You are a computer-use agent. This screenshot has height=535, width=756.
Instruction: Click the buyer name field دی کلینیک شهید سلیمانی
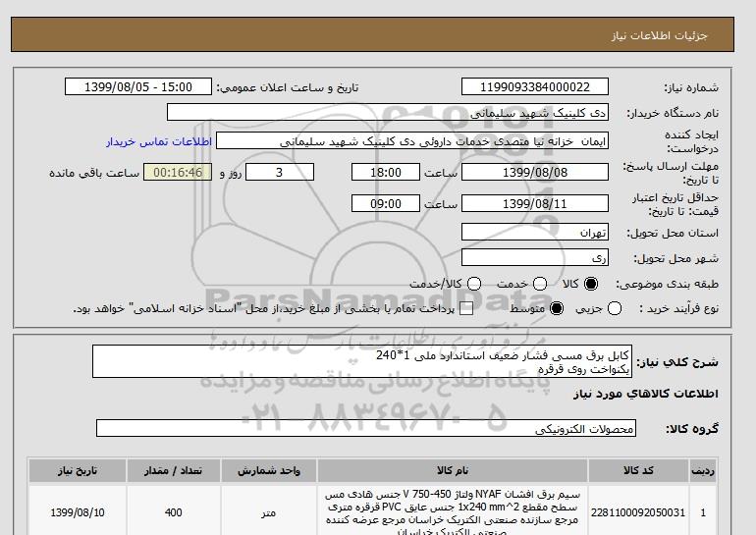(388, 112)
